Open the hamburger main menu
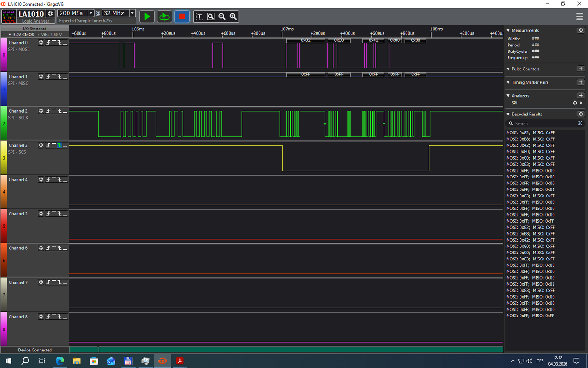588x368 pixels. (x=580, y=17)
